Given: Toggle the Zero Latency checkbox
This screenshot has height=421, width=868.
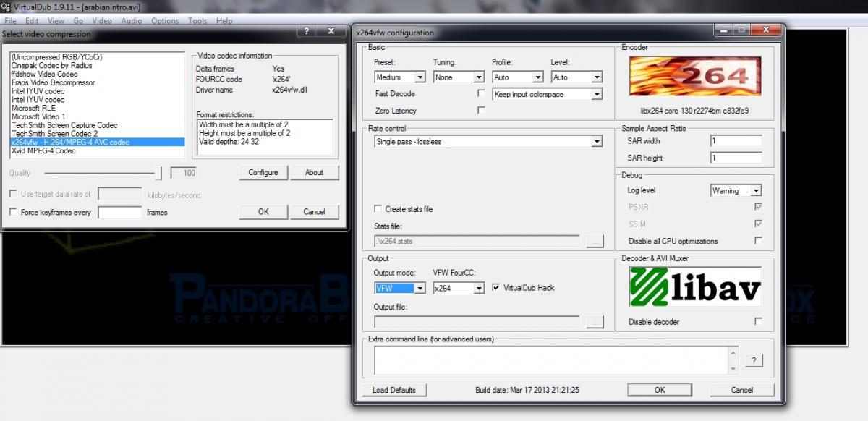Looking at the screenshot, I should click(482, 111).
